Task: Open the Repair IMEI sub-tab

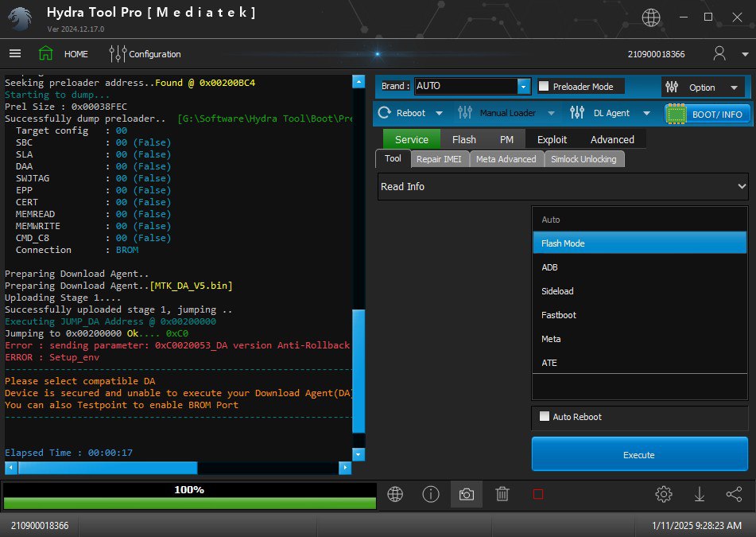Action: (438, 159)
